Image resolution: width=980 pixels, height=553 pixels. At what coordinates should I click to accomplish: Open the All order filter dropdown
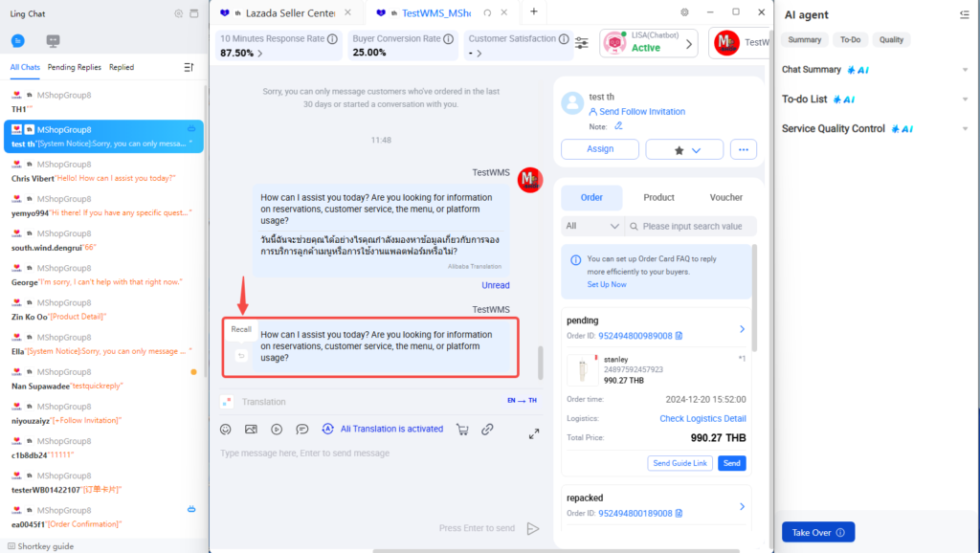(x=591, y=226)
